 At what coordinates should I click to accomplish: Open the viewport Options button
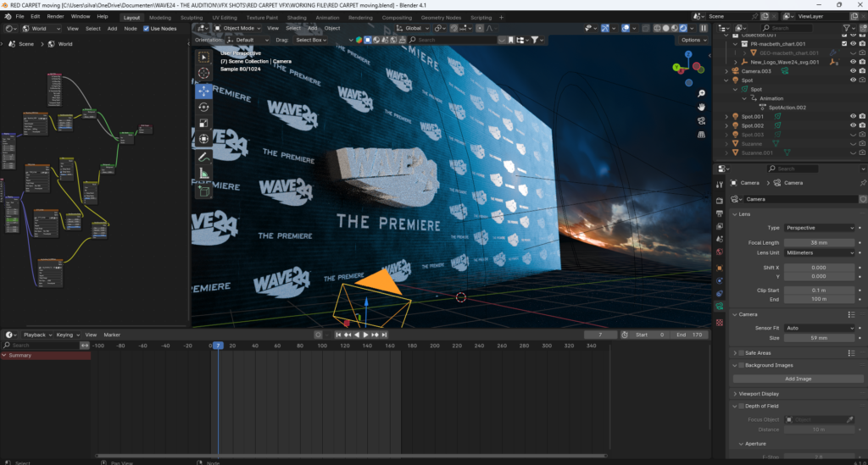(x=693, y=40)
